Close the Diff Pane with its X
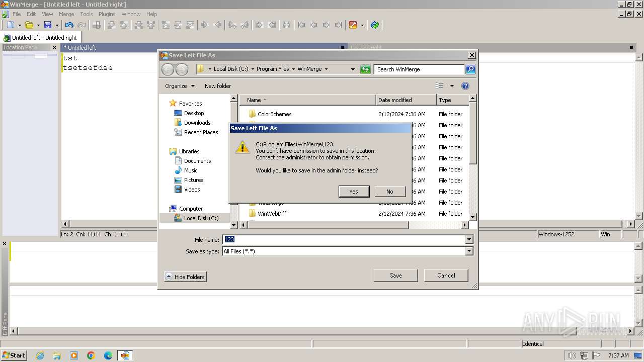 pyautogui.click(x=5, y=244)
